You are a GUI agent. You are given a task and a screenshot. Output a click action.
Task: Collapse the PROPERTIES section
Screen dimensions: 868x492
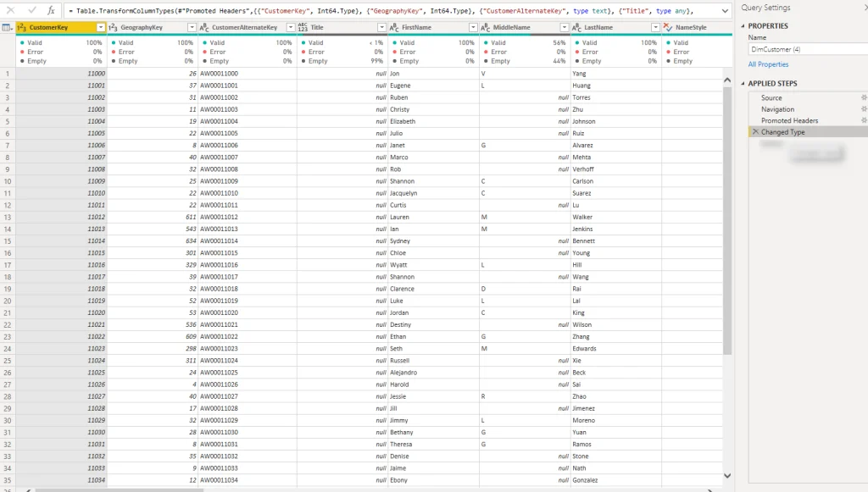[x=743, y=26]
